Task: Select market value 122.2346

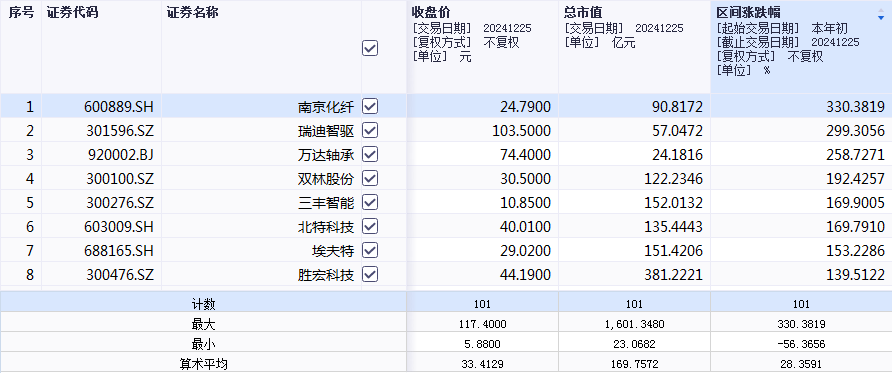Action: click(674, 179)
